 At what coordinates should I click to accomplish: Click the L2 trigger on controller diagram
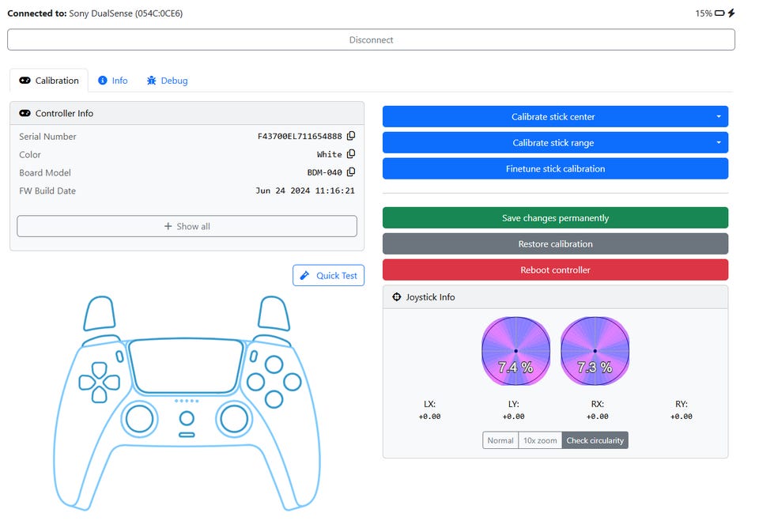(x=100, y=314)
